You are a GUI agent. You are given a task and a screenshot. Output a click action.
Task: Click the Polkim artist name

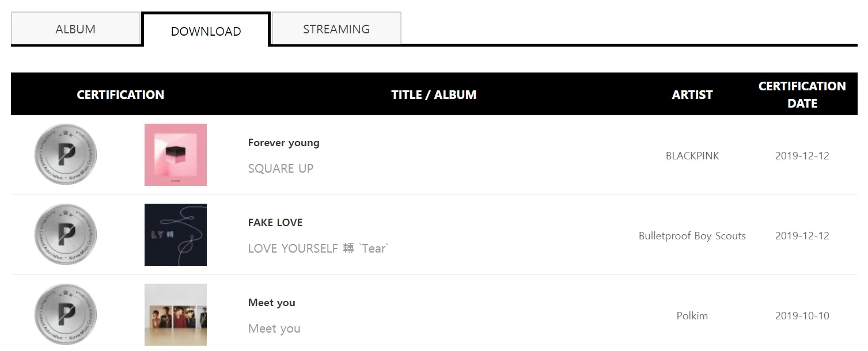click(692, 316)
